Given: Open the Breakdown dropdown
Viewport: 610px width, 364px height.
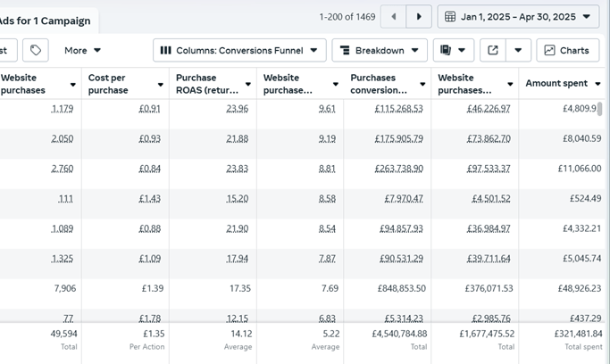Looking at the screenshot, I should click(380, 51).
